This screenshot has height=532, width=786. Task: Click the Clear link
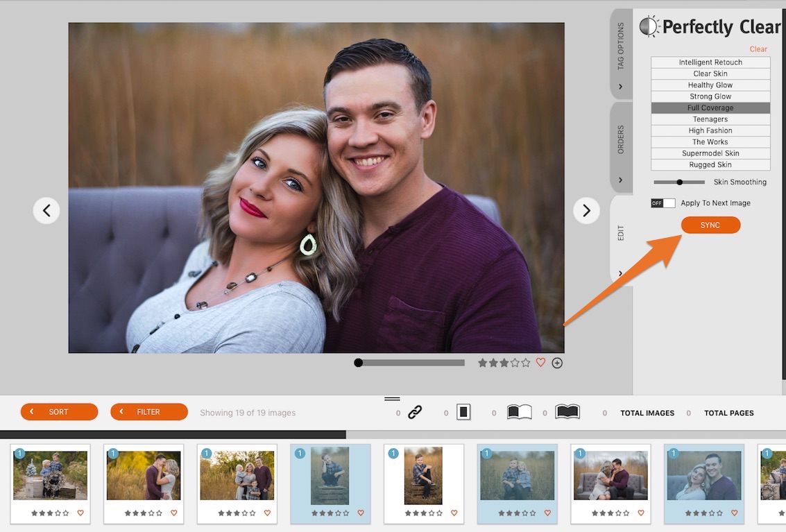[758, 49]
